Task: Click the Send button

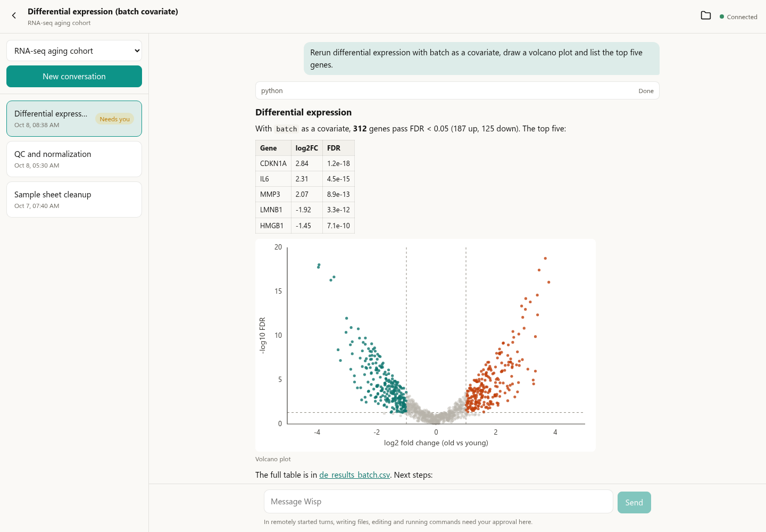Action: point(634,502)
